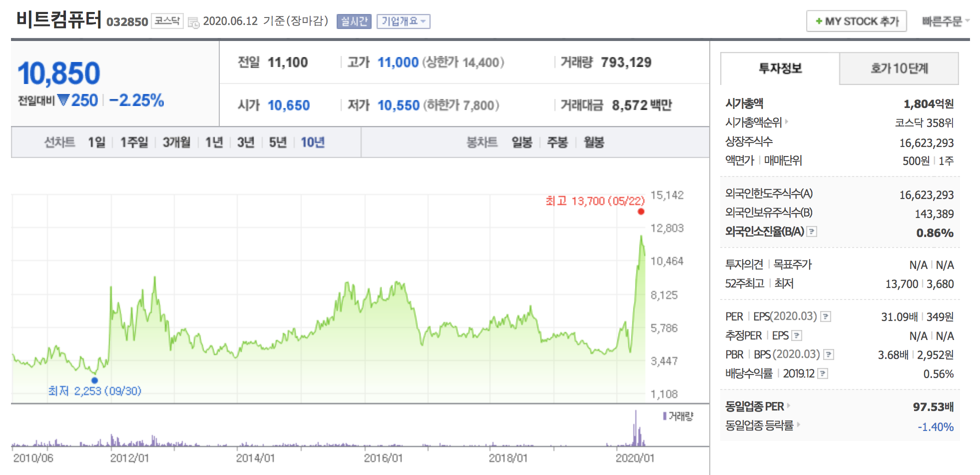The width and height of the screenshot is (980, 475).
Task: Open the 빠른주문 dropdown menu
Action: [x=946, y=21]
